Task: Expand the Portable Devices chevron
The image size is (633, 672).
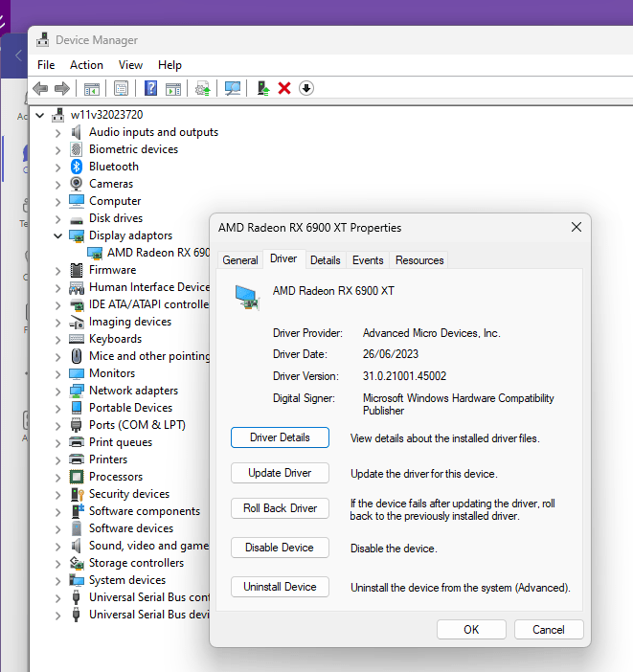Action: coord(57,409)
